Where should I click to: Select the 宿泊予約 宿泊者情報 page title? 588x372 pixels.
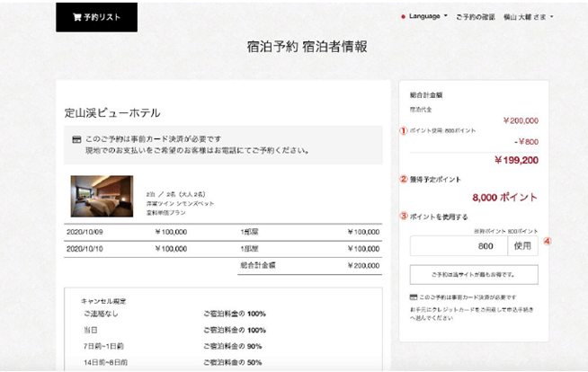click(x=307, y=47)
